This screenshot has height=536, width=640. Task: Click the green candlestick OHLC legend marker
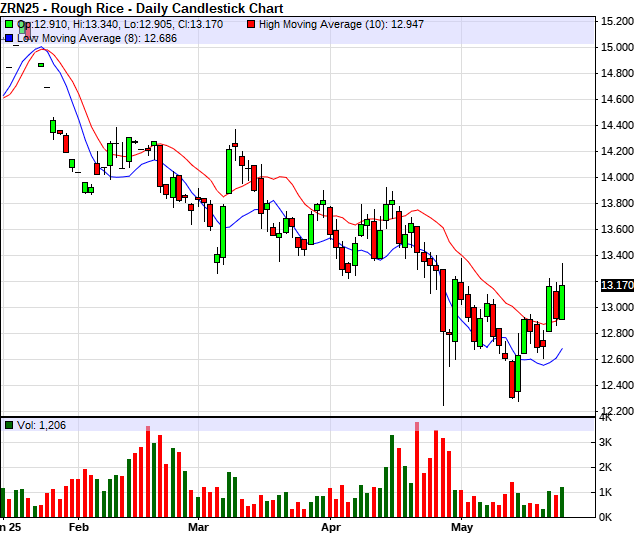tap(9, 22)
